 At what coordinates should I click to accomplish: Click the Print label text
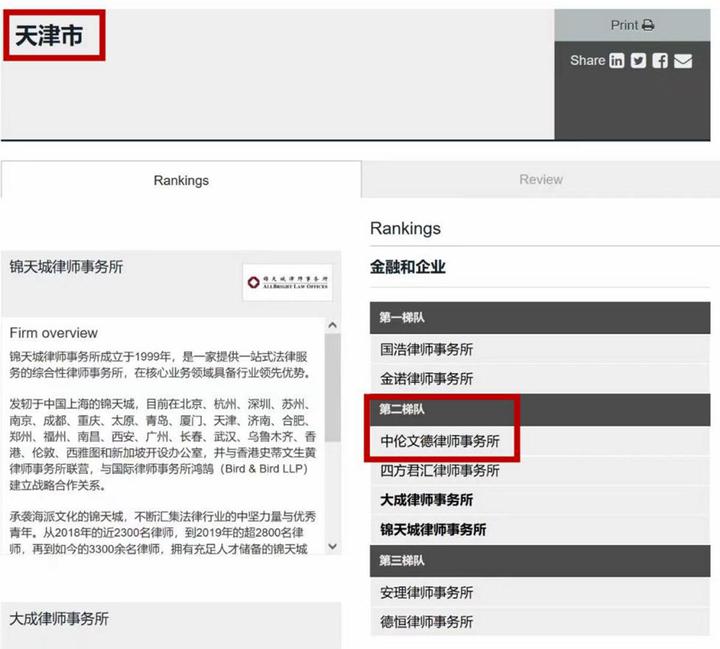(x=624, y=25)
